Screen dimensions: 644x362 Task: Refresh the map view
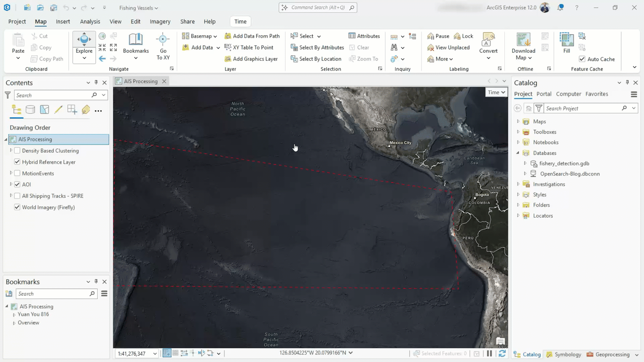(x=502, y=354)
